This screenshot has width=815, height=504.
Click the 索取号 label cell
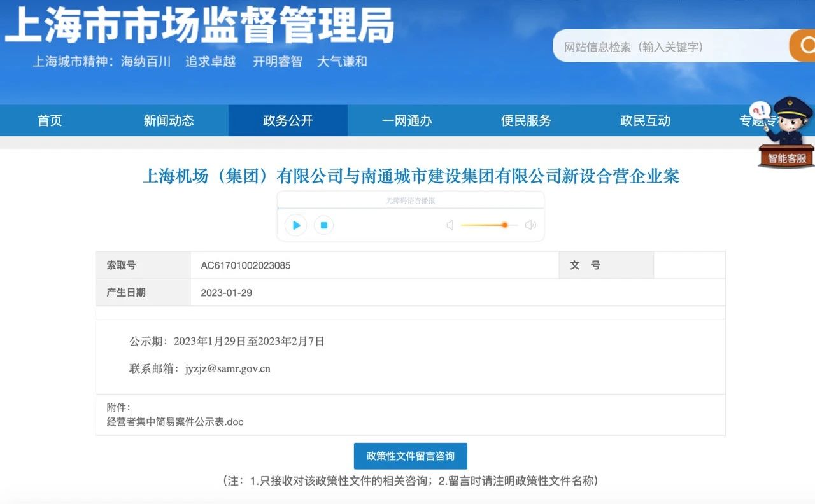tap(143, 265)
